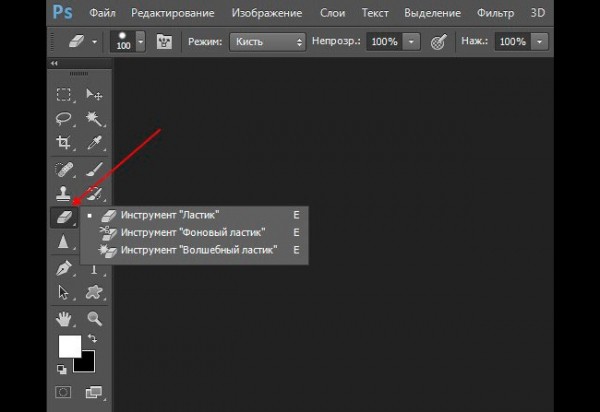The width and height of the screenshot is (600, 412).
Task: Select the Lasso tool
Action: click(64, 120)
